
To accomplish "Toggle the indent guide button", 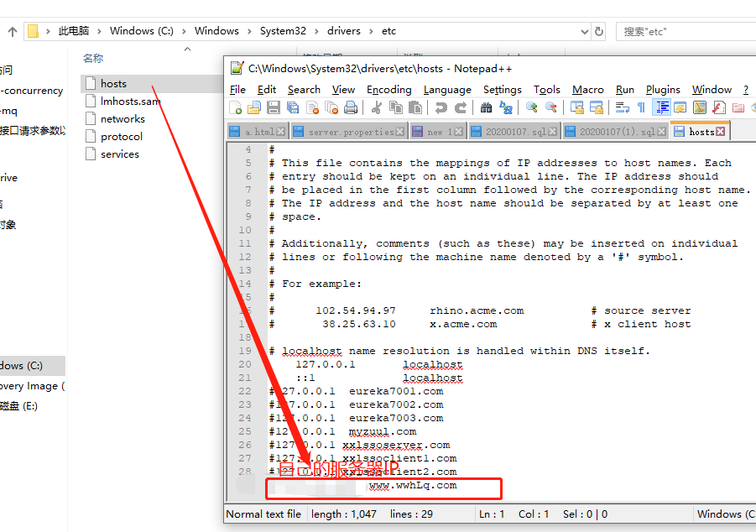I will tap(661, 107).
